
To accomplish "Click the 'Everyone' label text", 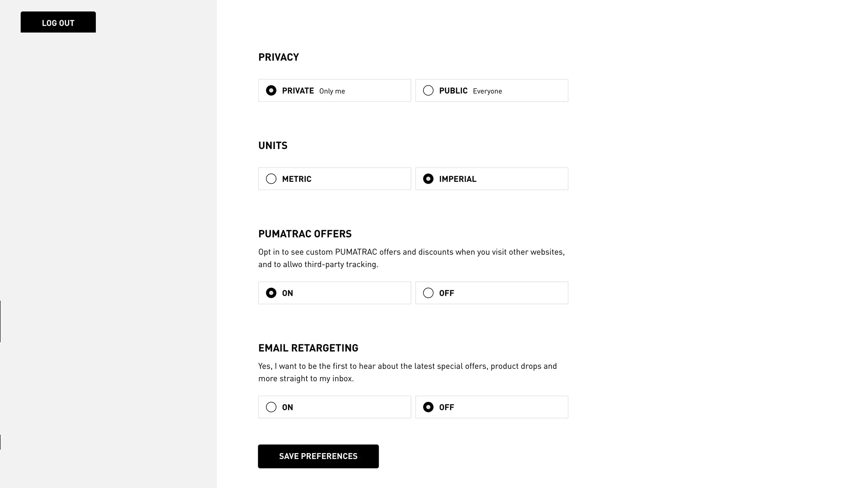I will coord(487,91).
